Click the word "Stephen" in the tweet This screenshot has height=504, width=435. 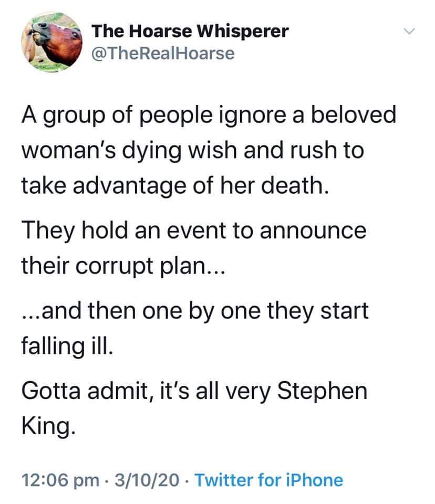click(x=320, y=391)
